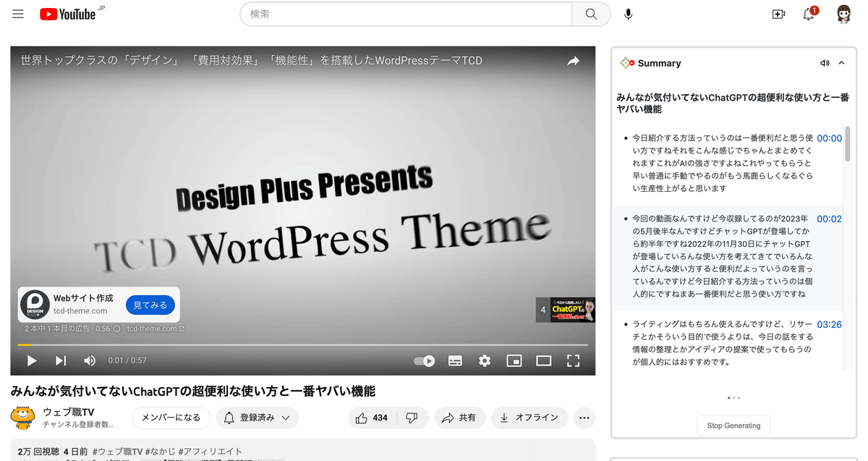This screenshot has width=868, height=461.
Task: Click the #アフィリエイト hashtag
Action: [x=210, y=451]
